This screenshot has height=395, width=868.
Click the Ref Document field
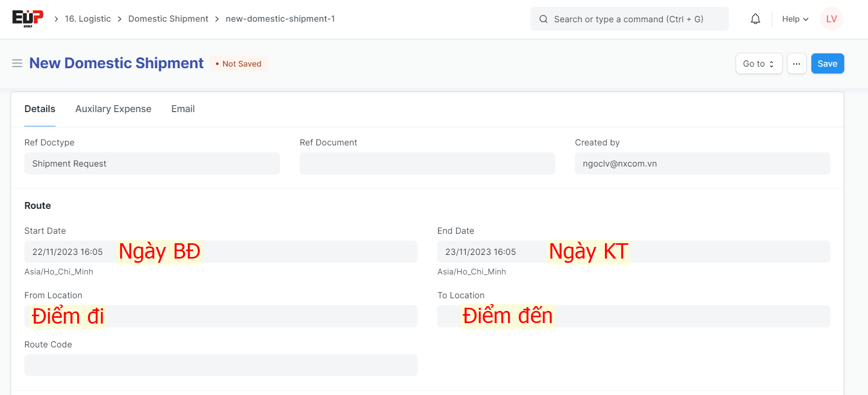coord(427,163)
